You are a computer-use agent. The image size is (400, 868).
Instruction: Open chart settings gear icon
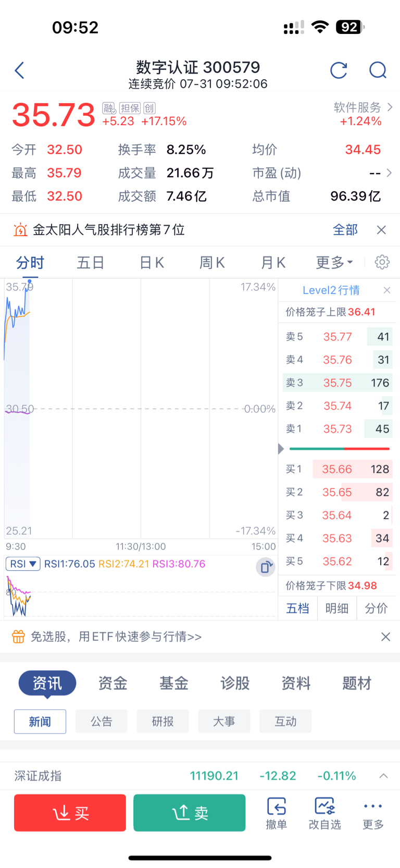[382, 262]
